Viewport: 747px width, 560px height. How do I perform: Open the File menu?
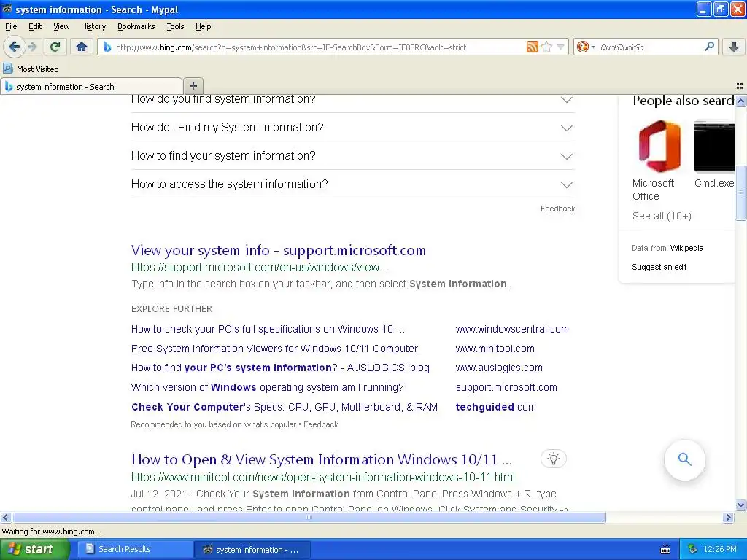pos(11,27)
